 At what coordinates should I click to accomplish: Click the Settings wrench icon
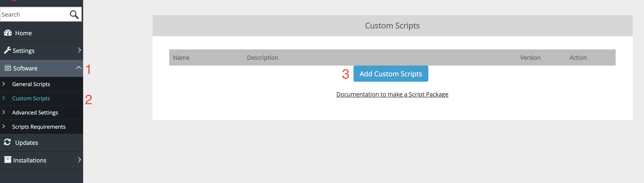pos(7,50)
